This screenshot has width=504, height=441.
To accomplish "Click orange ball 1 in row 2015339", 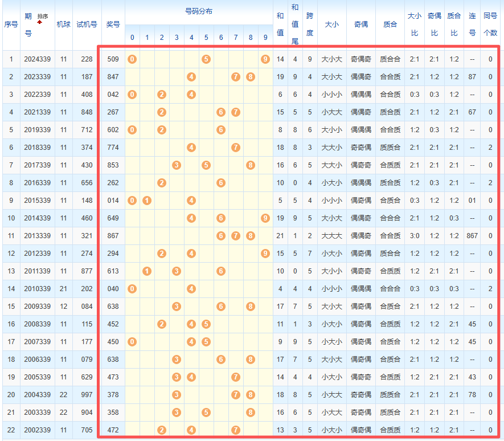I will tap(147, 201).
